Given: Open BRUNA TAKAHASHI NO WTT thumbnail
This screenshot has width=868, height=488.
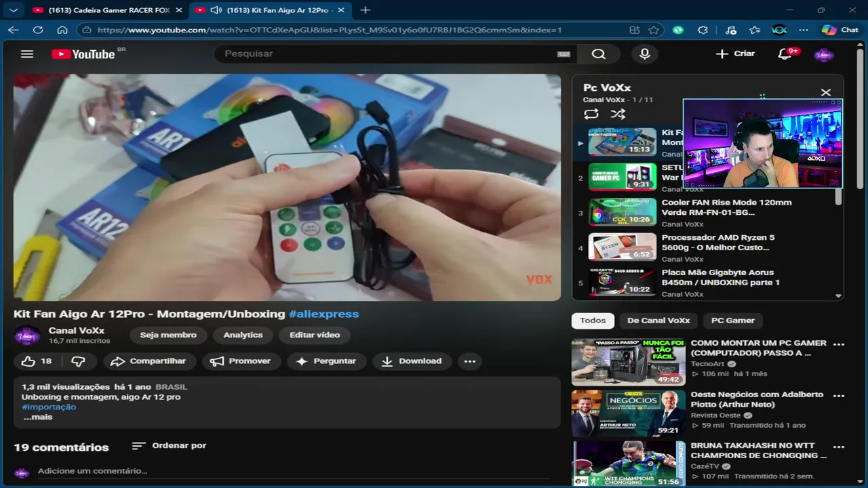Looking at the screenshot, I should click(x=628, y=464).
